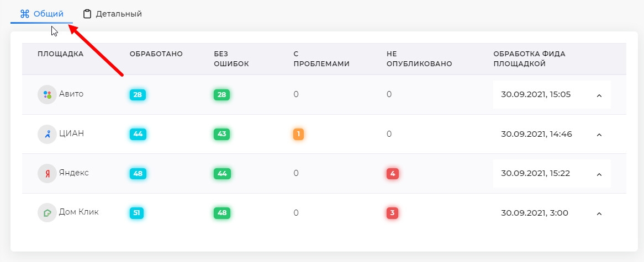This screenshot has height=262, width=644.
Task: Expand the Яндекс feed processing row chevron
Action: click(x=599, y=174)
